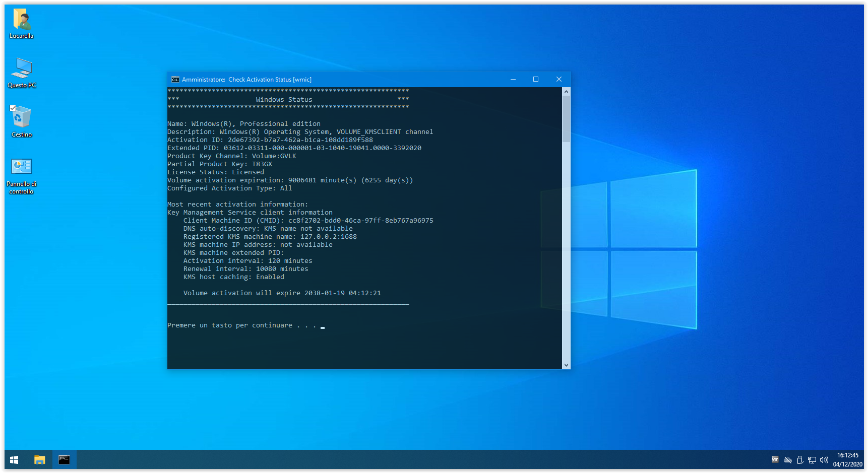Select the Pannello di controllo icon

click(x=22, y=176)
